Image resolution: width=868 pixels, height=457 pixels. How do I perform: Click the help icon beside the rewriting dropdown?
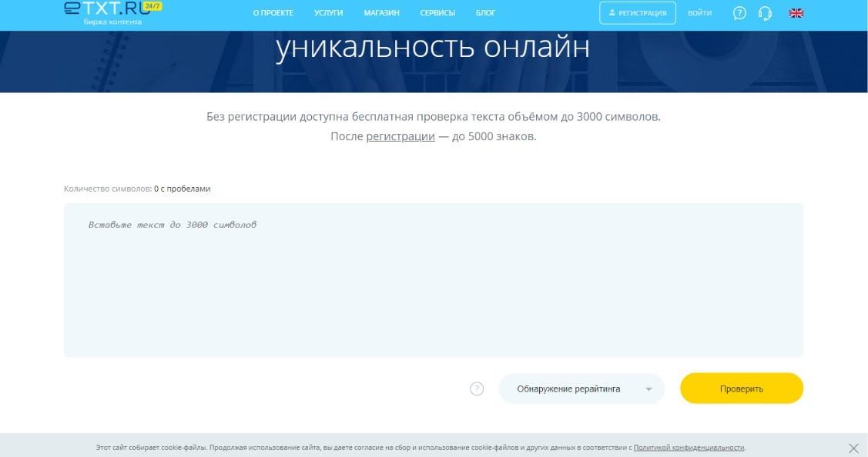pos(477,389)
